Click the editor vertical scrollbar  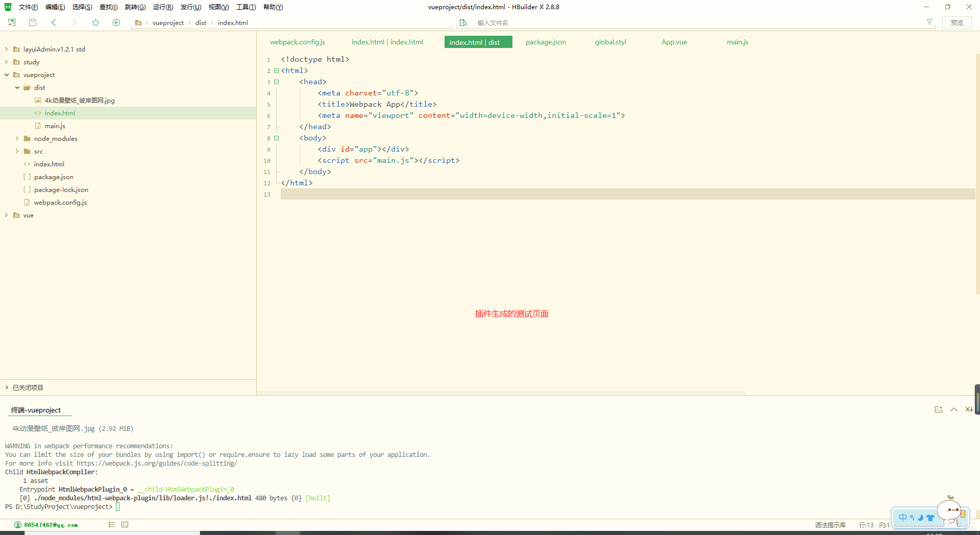pyautogui.click(x=977, y=174)
